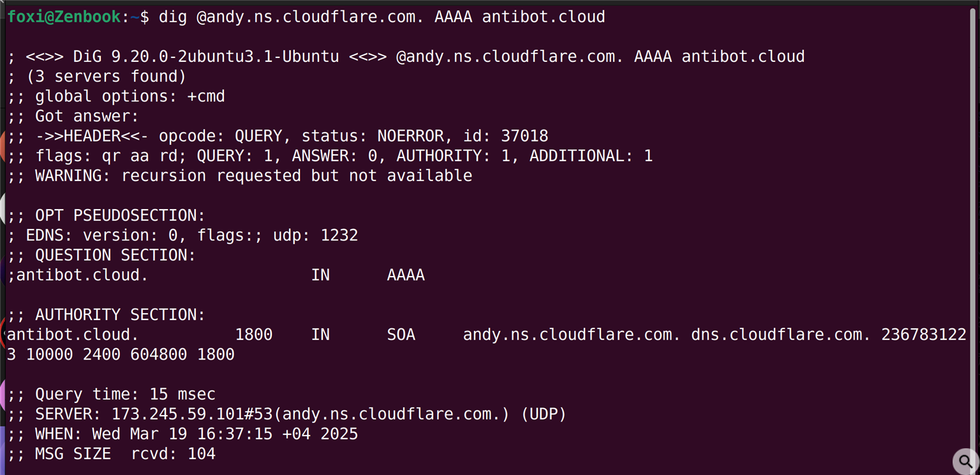Click the OPT PSEUDOSECTION heading
The width and height of the screenshot is (980, 475).
click(106, 216)
